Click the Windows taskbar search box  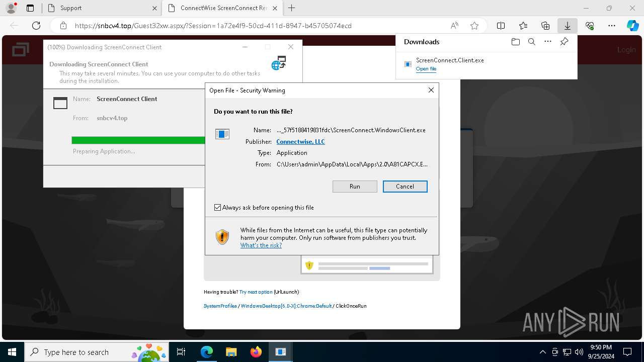[x=97, y=352]
